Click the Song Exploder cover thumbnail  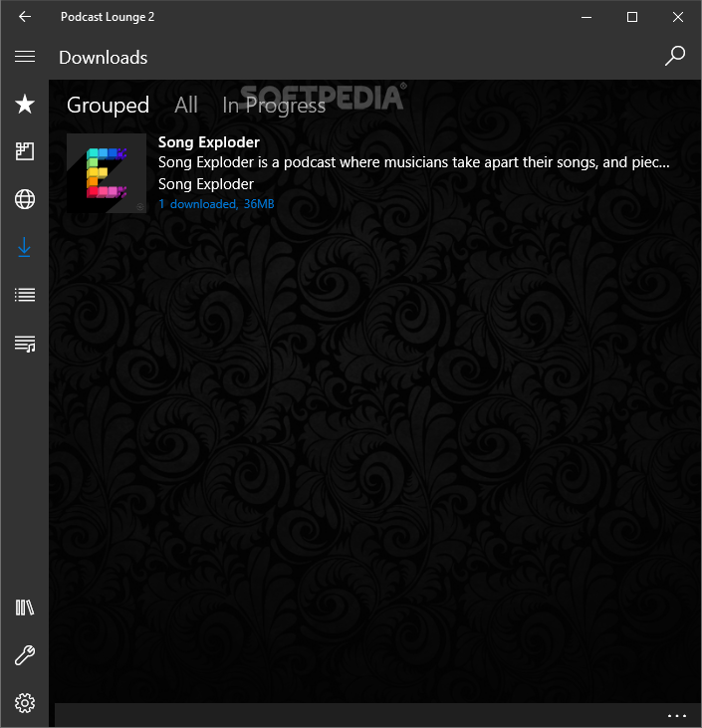(107, 173)
